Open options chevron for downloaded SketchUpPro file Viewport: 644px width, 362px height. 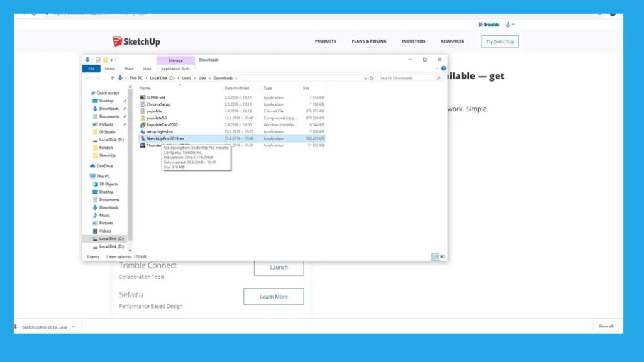[74, 327]
